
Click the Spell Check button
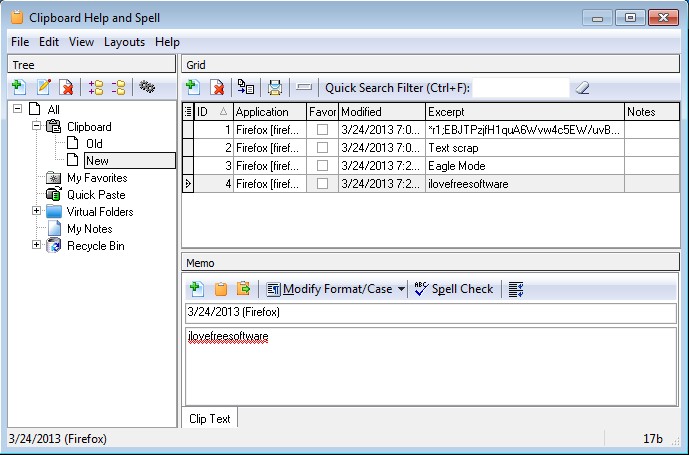[454, 289]
